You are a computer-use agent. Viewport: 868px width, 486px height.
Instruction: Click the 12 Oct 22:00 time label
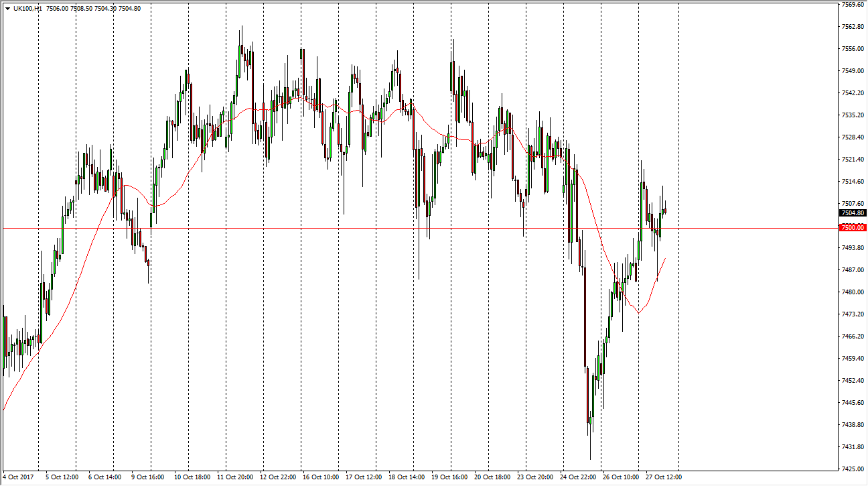click(x=278, y=477)
